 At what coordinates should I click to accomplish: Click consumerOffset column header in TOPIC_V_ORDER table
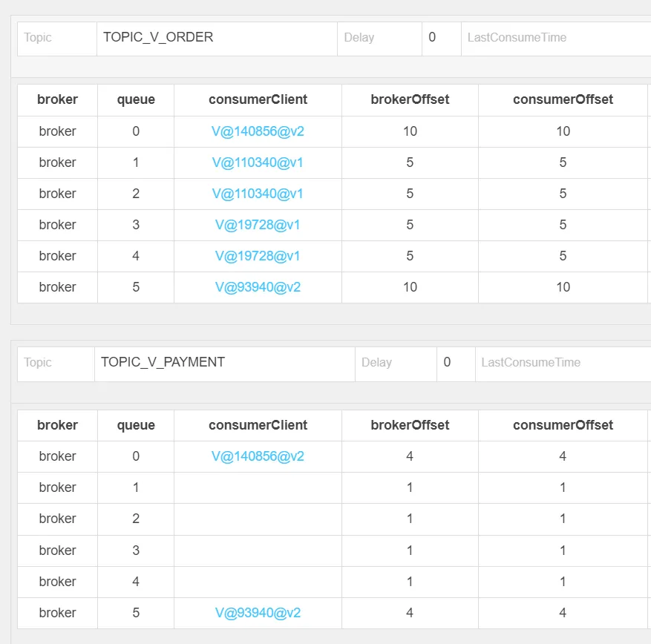pos(563,99)
